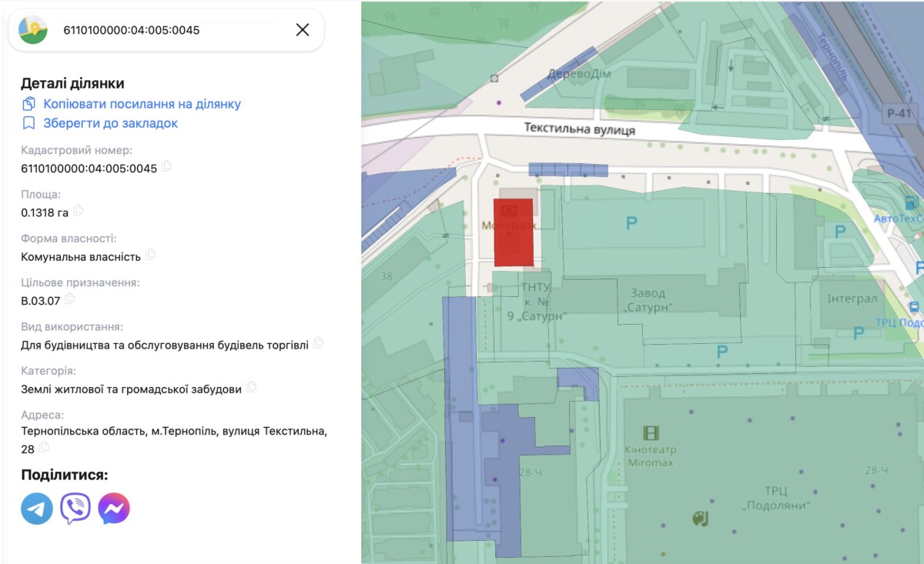Share the parcel via Telegram

[37, 509]
